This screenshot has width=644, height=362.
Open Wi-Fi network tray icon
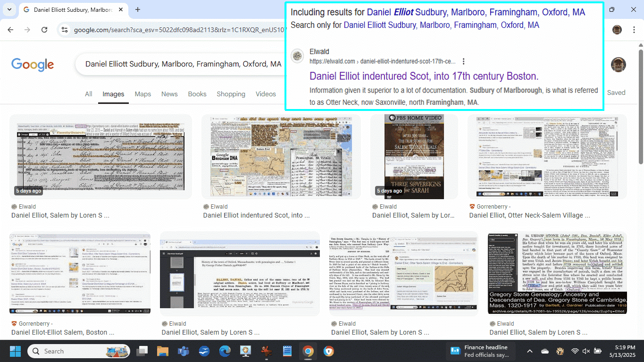575,351
